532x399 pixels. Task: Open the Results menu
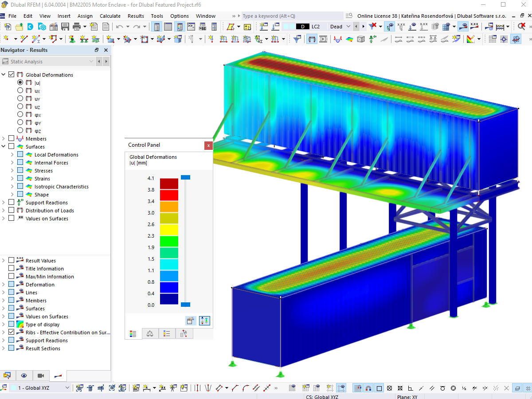click(x=136, y=16)
